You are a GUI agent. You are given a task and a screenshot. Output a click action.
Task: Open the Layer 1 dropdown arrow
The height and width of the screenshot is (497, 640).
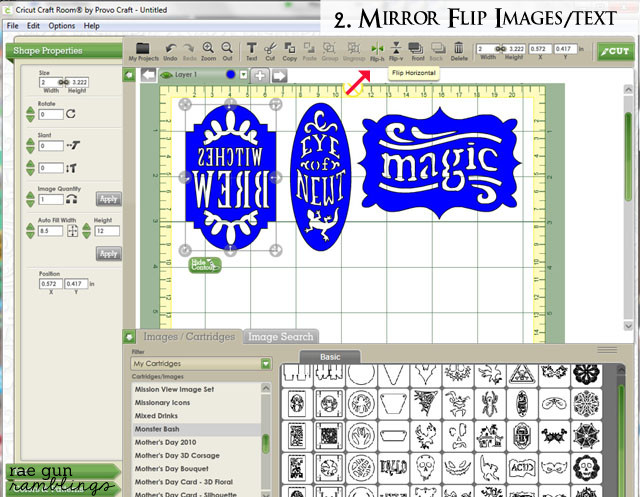click(x=243, y=75)
